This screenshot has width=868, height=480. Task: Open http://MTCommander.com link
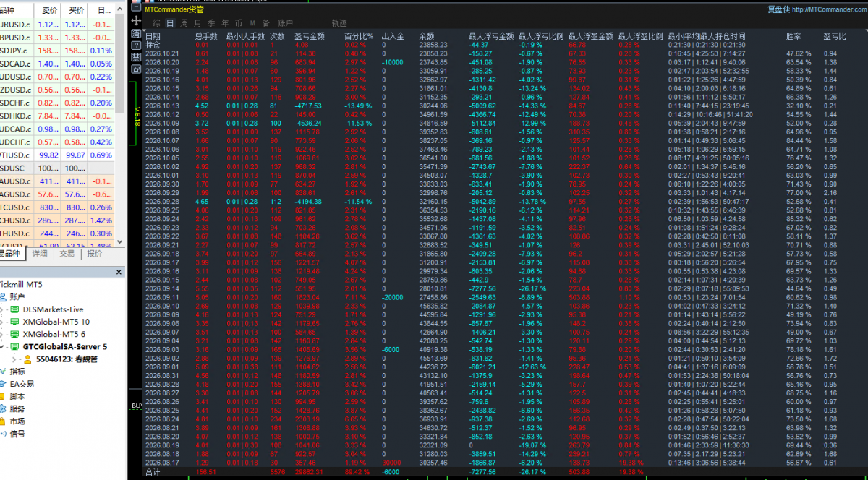pos(828,9)
